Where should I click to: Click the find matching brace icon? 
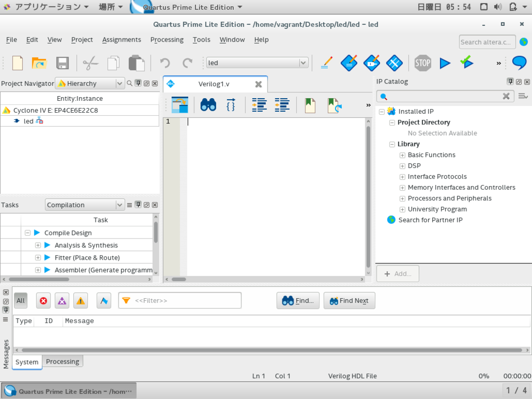(231, 105)
